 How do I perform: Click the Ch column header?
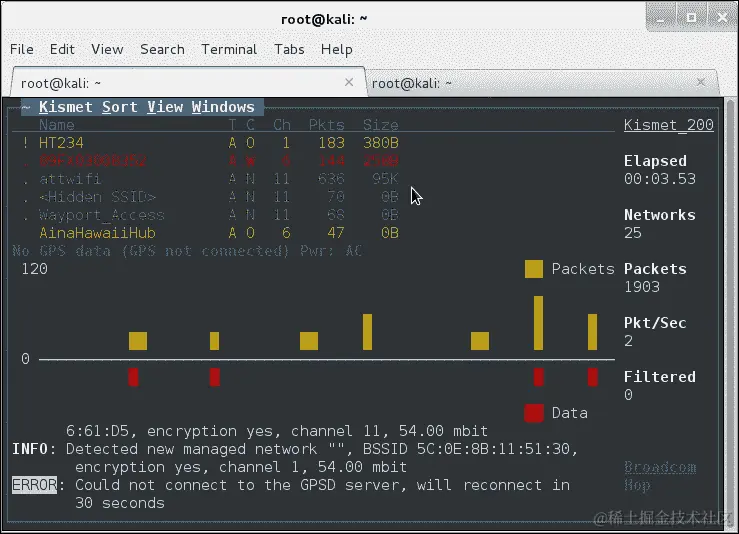pyautogui.click(x=282, y=125)
